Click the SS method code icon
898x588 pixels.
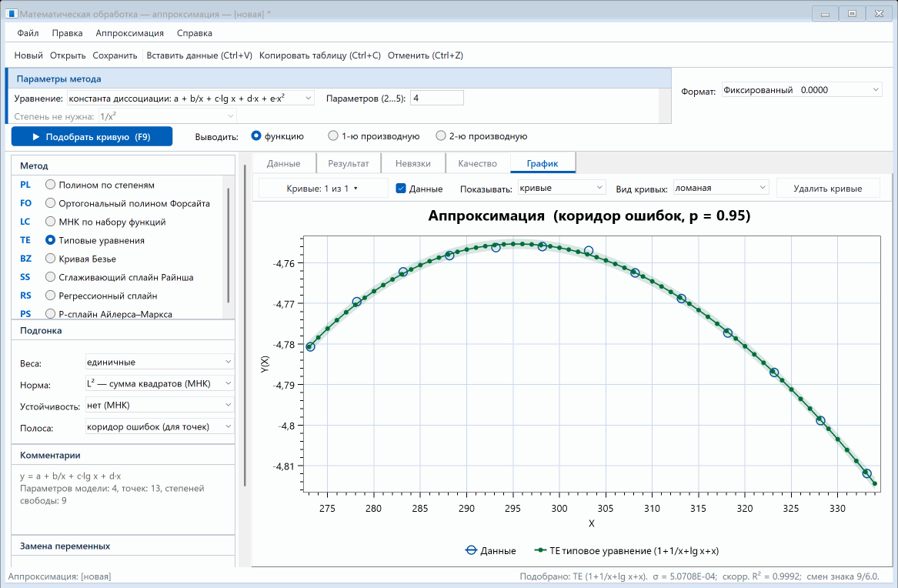click(x=25, y=277)
